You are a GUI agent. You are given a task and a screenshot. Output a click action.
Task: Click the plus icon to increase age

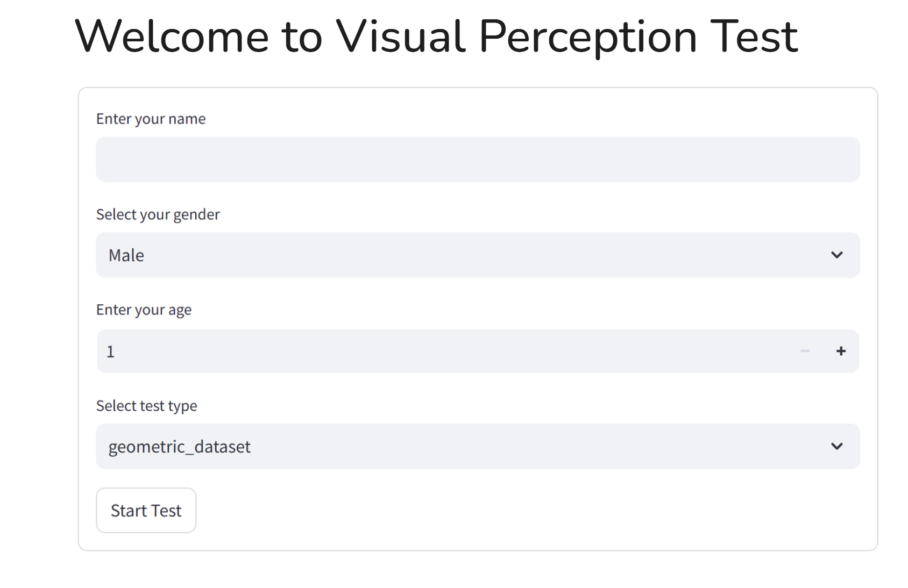(x=841, y=352)
